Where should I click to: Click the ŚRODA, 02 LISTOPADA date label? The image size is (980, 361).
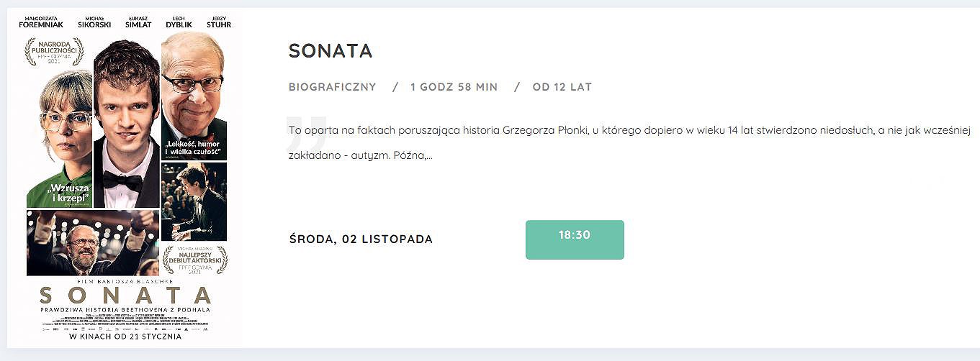361,239
